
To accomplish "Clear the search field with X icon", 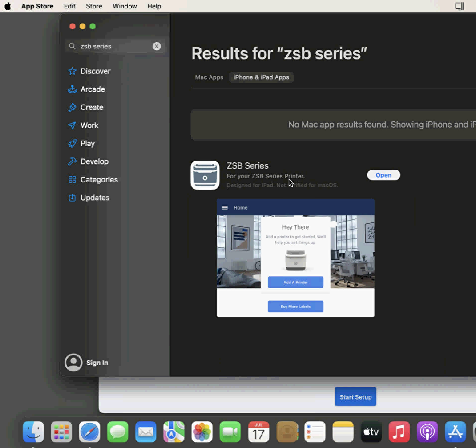I will coord(157,46).
